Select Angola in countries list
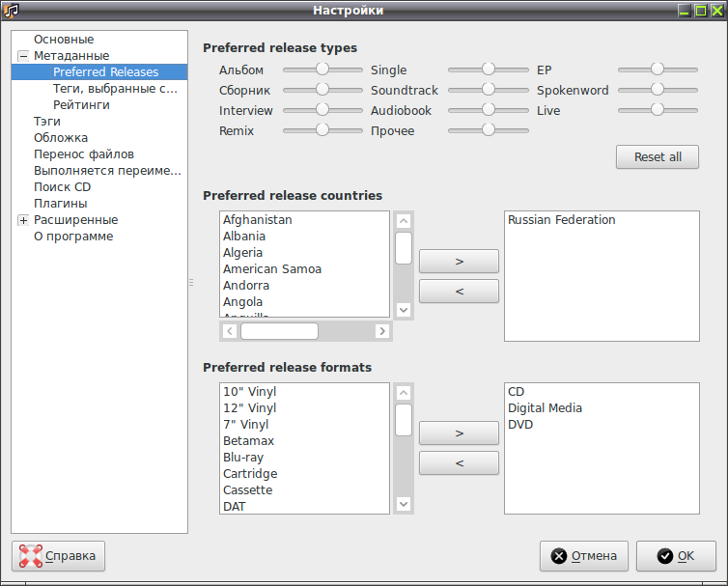This screenshot has width=728, height=586. tap(304, 302)
